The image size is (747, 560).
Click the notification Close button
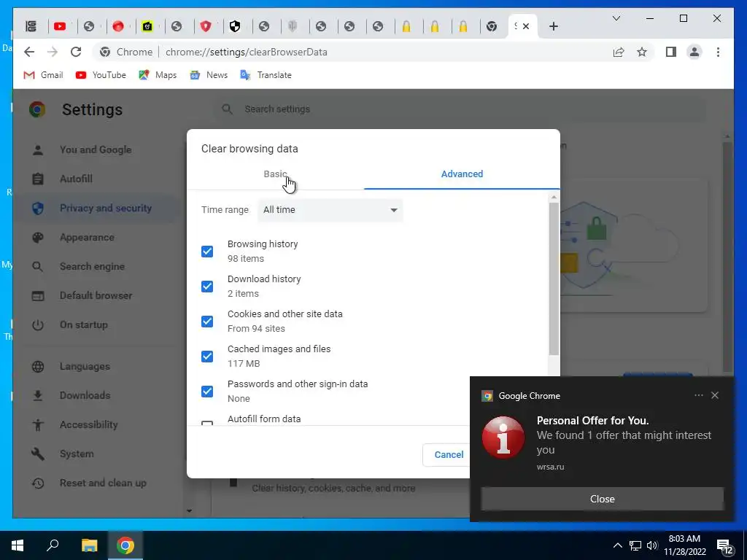(602, 499)
